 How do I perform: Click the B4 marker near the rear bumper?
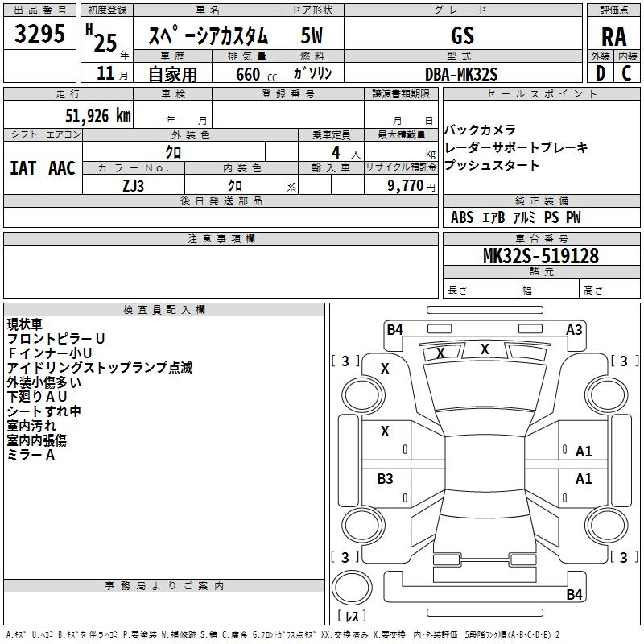[574, 595]
